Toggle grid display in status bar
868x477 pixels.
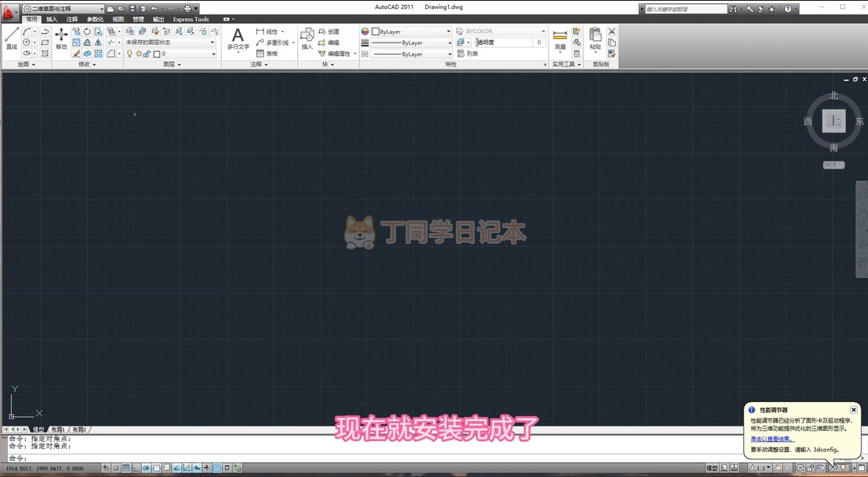(127, 468)
